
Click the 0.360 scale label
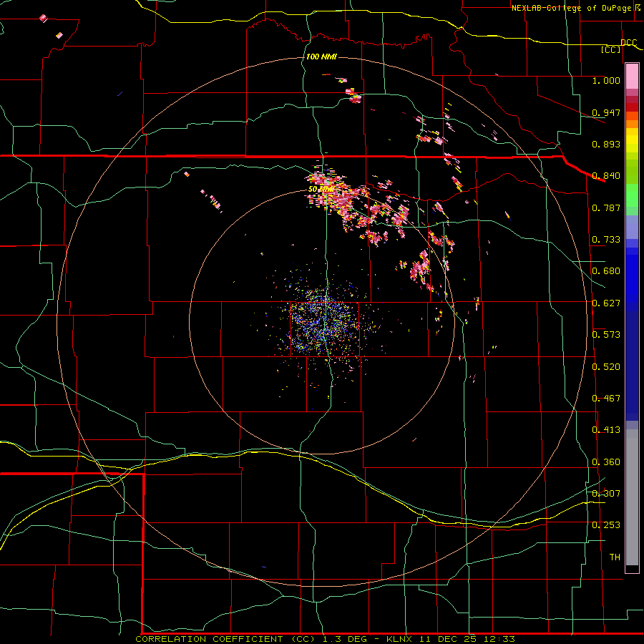click(606, 462)
